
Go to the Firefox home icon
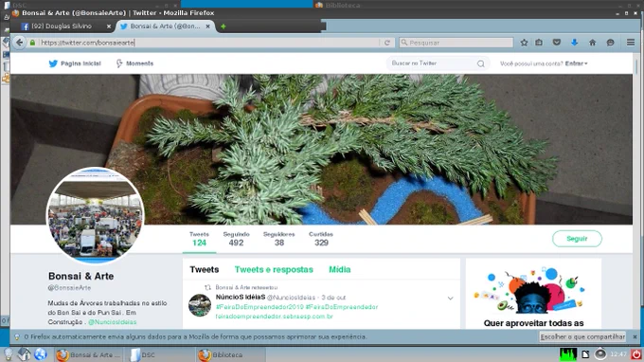coord(592,43)
